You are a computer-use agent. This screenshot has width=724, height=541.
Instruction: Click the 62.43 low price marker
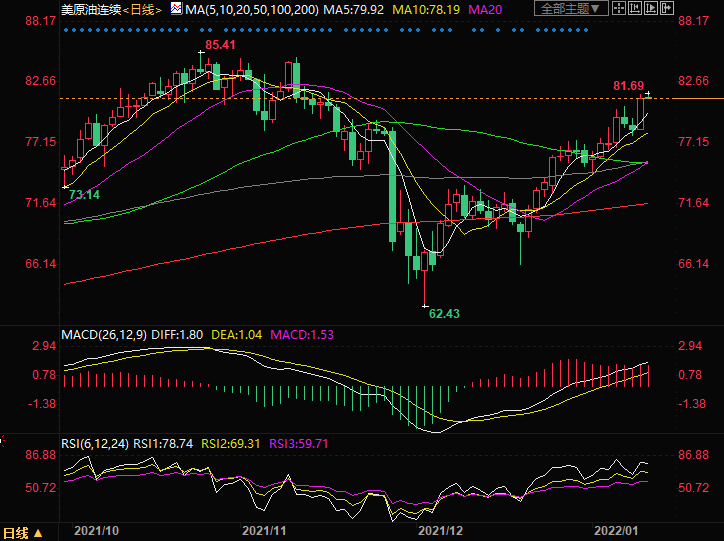[445, 313]
